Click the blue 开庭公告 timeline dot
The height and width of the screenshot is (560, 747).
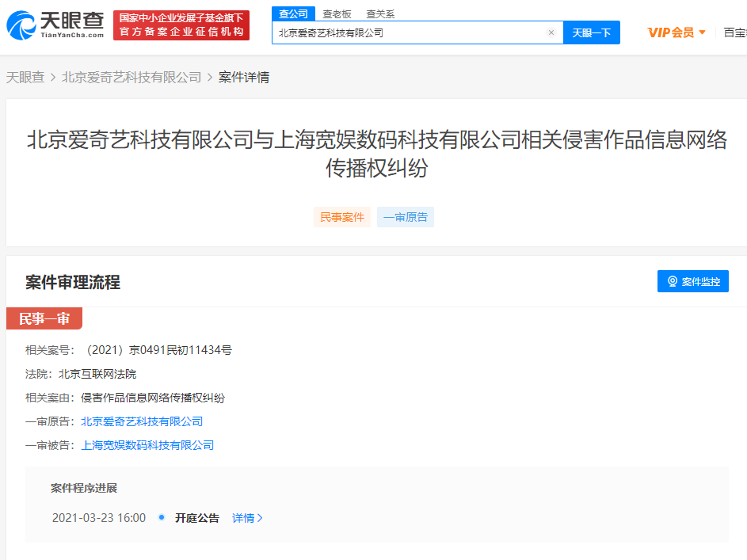click(162, 517)
